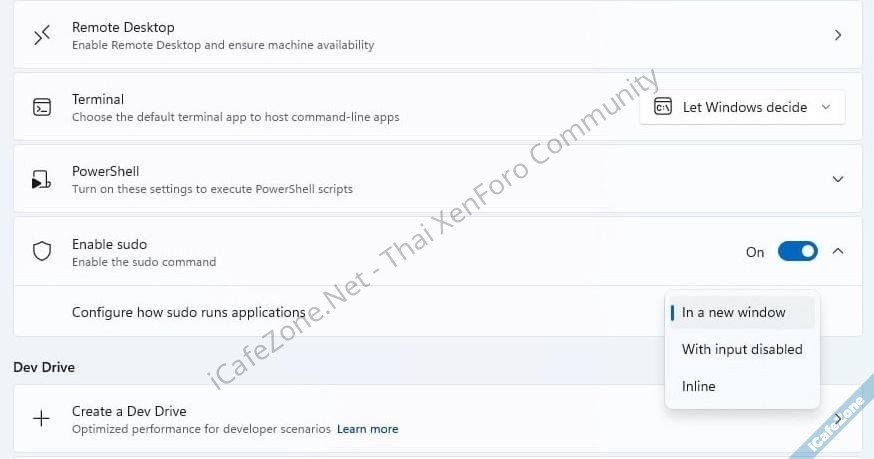Click "Configure how sudo runs applications" row
The height and width of the screenshot is (459, 874).
(188, 312)
